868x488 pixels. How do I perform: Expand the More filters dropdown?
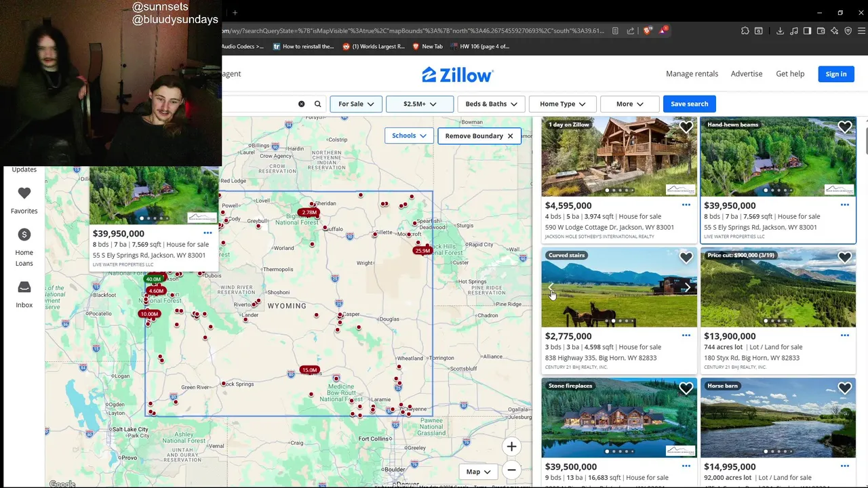coord(629,104)
